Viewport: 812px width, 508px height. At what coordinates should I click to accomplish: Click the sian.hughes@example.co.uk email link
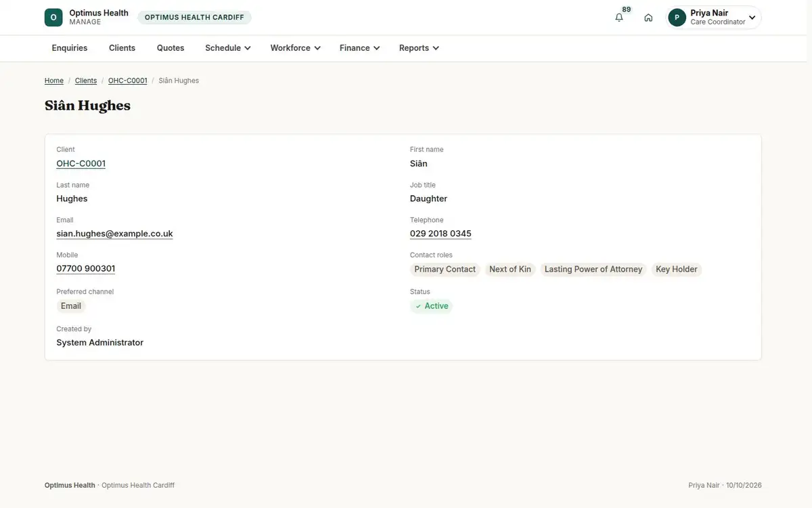point(114,234)
